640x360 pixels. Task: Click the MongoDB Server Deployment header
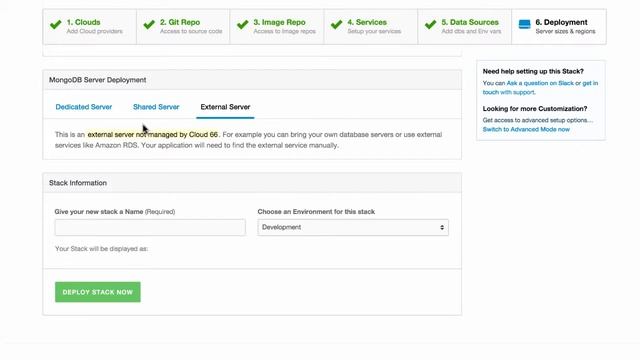[x=252, y=80]
